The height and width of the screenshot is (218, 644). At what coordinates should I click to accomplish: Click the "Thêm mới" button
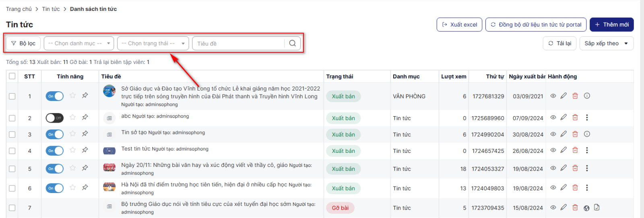click(611, 25)
